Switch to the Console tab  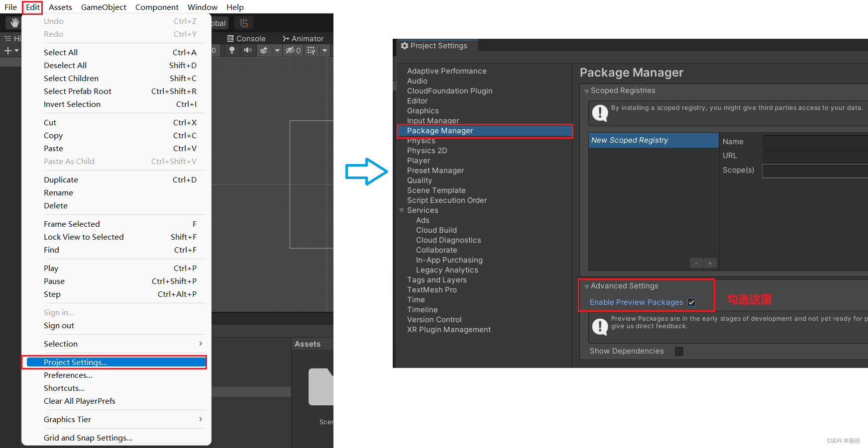(x=246, y=38)
